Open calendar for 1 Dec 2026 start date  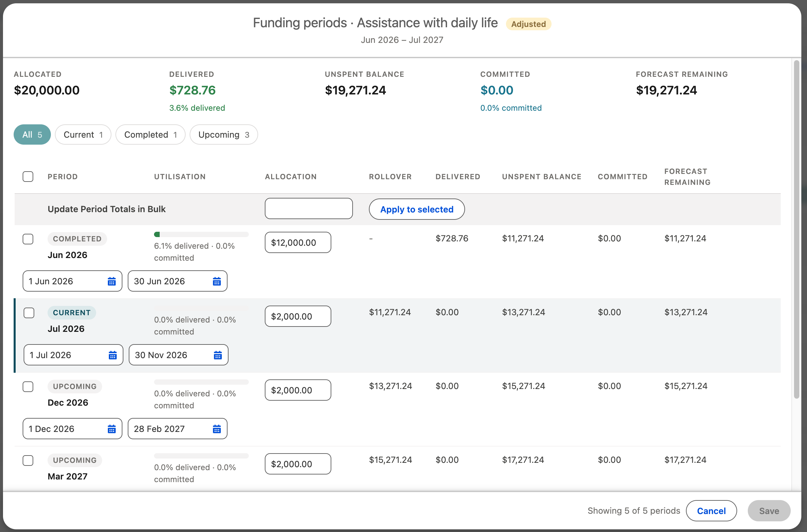click(112, 429)
